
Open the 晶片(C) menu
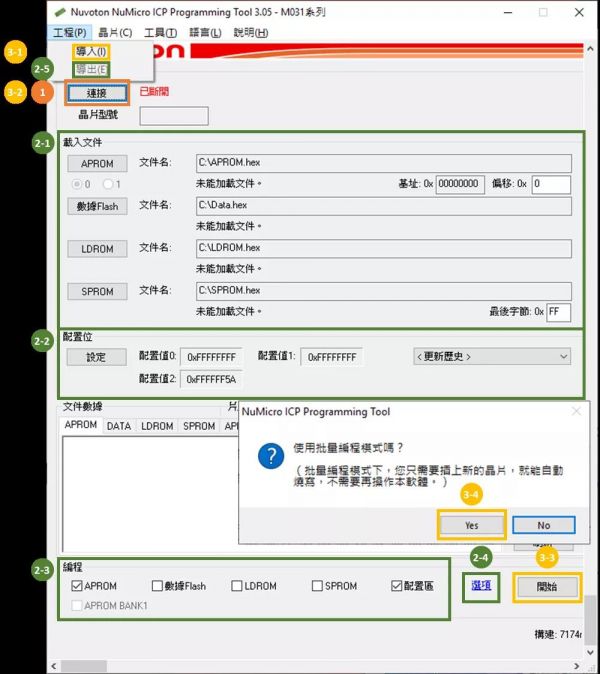(x=114, y=33)
